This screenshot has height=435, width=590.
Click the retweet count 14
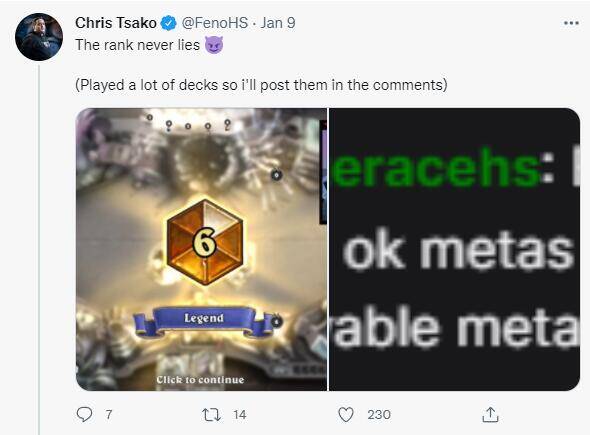[239, 415]
